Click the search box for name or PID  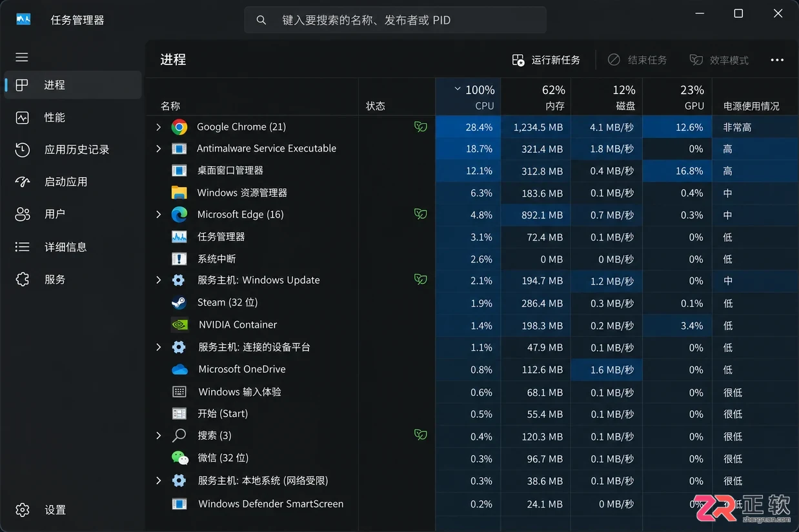click(x=395, y=20)
